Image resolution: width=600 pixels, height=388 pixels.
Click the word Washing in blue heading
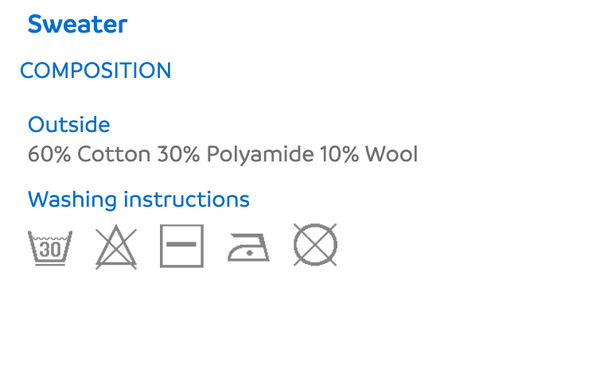72,200
